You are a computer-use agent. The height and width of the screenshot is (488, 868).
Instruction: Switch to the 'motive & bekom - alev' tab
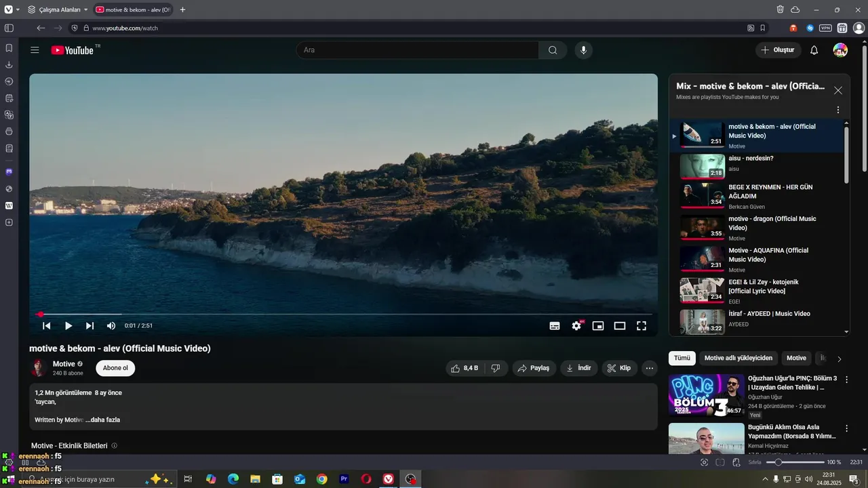[x=133, y=9]
